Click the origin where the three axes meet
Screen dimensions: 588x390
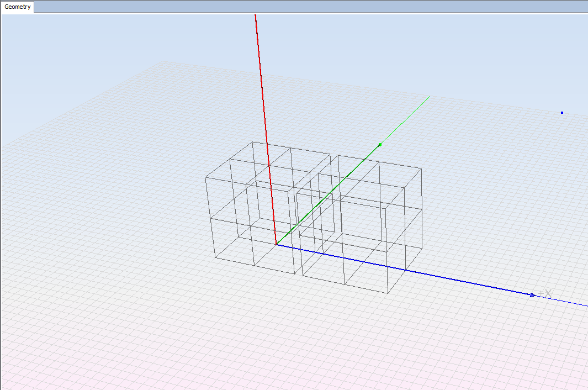[x=276, y=244]
